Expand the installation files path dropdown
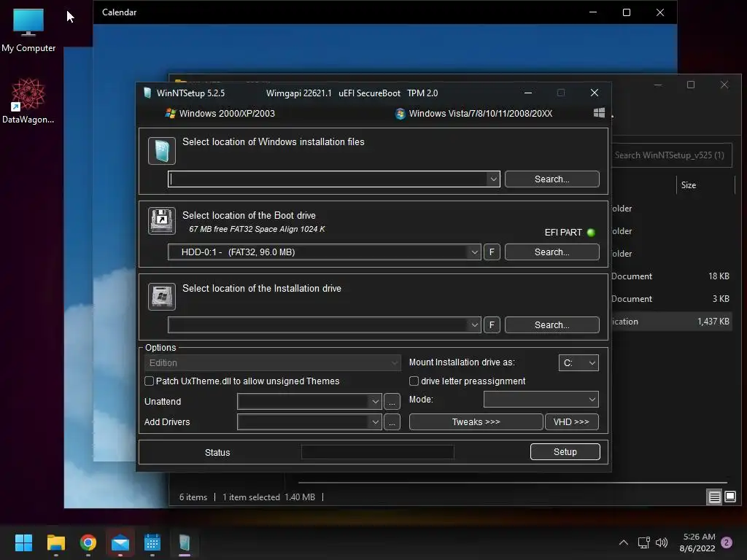The image size is (747, 560). coord(493,179)
